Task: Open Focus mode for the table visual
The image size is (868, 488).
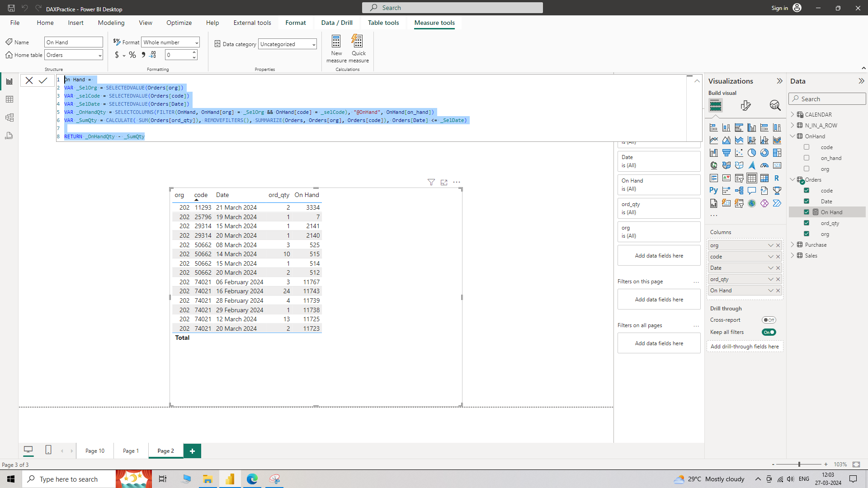Action: pos(444,182)
